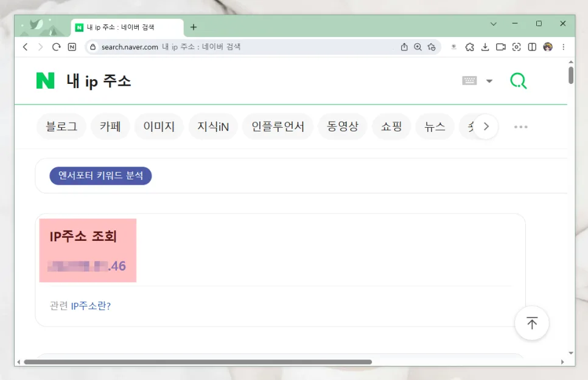The width and height of the screenshot is (588, 380).
Task: Click the green search magnifier button
Action: tap(518, 81)
